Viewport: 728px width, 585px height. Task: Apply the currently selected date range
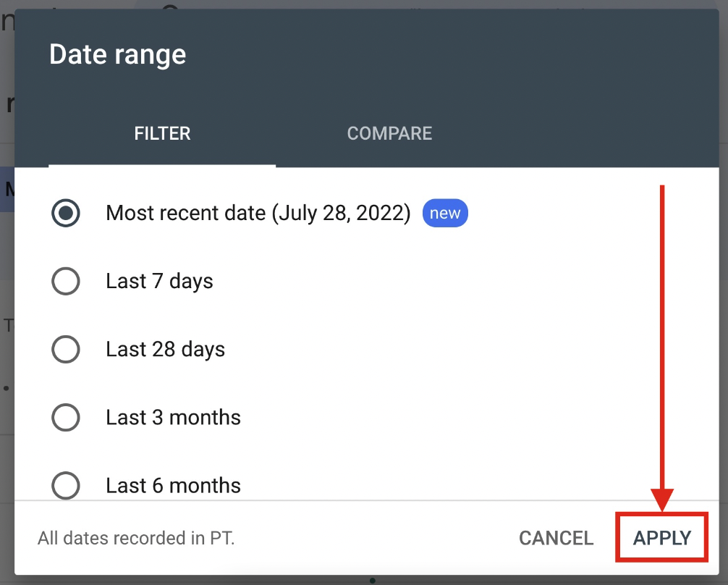[661, 538]
